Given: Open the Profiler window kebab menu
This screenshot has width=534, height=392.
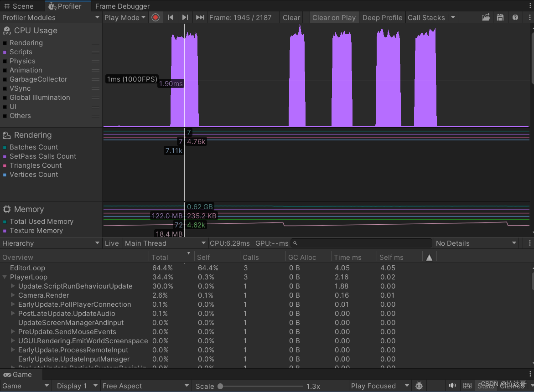Looking at the screenshot, I should [x=529, y=17].
